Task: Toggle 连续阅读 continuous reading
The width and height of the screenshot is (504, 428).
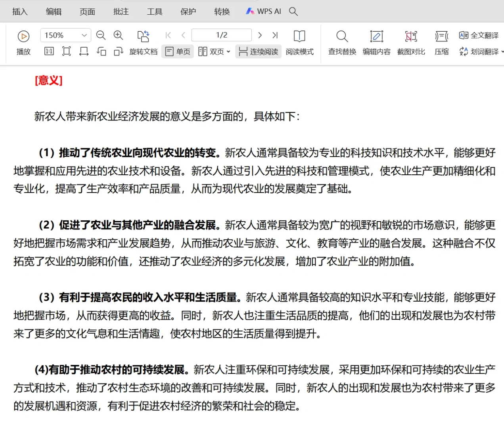Action: click(259, 52)
